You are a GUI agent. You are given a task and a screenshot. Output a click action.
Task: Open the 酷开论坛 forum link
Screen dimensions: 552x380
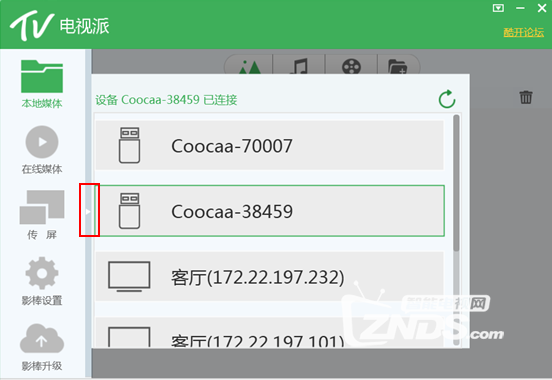(x=523, y=32)
